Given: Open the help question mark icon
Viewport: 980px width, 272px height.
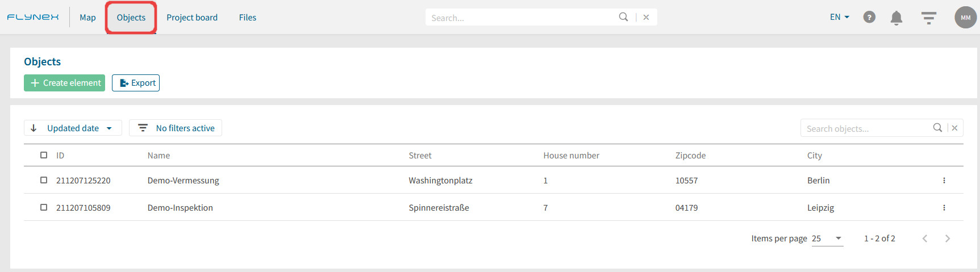Looking at the screenshot, I should click(x=869, y=17).
